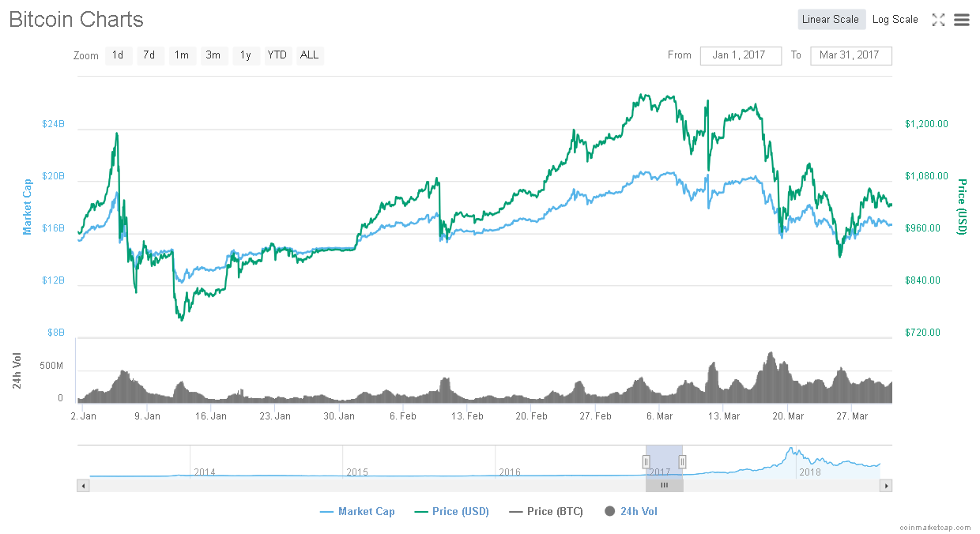Show year-to-date using YTD
Viewport: 980px width, 534px height.
point(277,55)
